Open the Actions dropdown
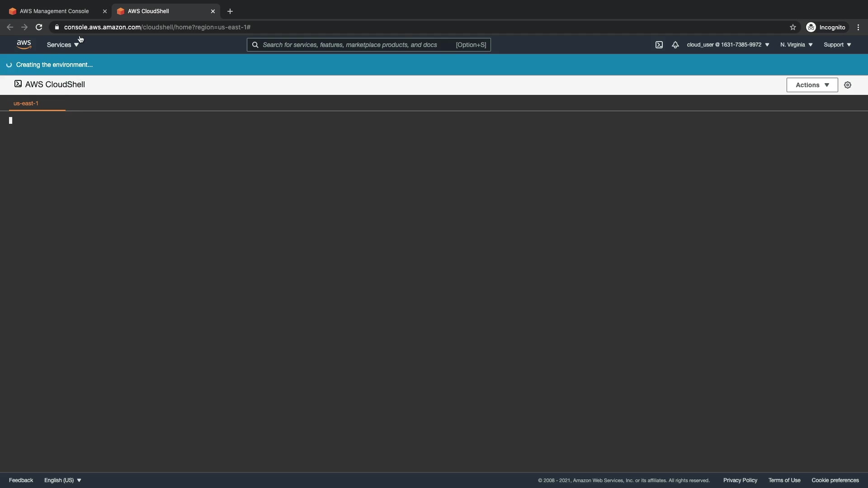Viewport: 868px width, 488px height. 812,85
